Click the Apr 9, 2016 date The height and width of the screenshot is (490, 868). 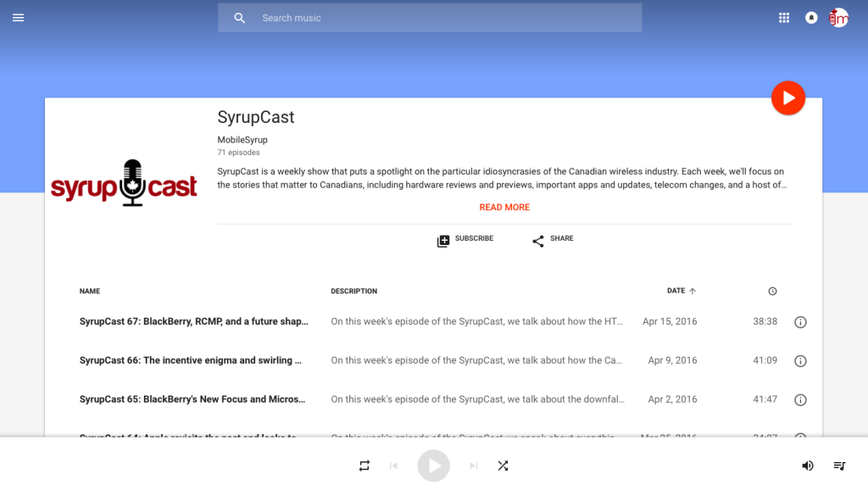tap(672, 360)
